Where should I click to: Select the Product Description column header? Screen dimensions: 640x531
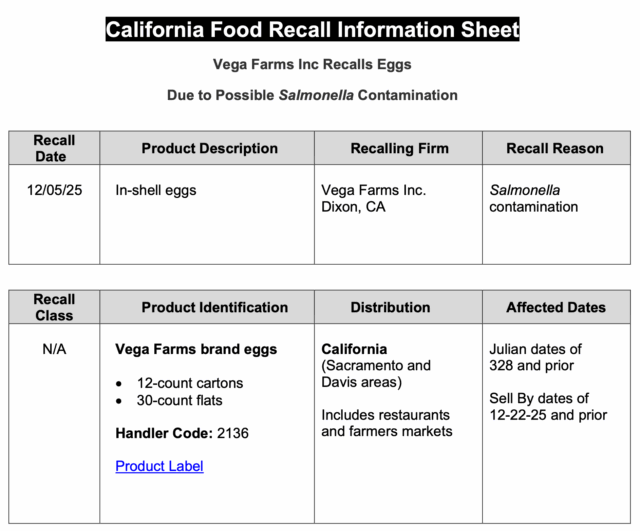209,148
